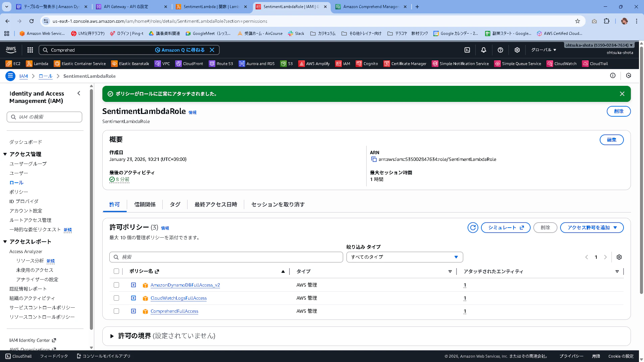
Task: Switch to the Tags tab
Action: click(x=175, y=204)
